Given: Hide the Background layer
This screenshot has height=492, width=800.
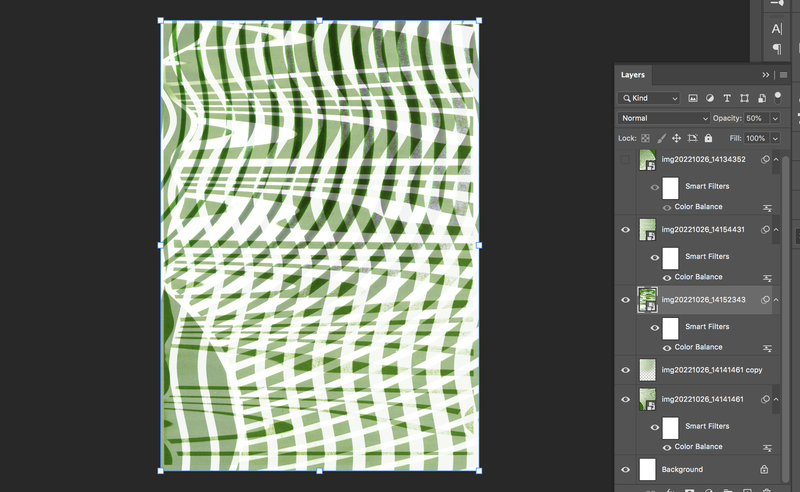Looking at the screenshot, I should point(626,470).
